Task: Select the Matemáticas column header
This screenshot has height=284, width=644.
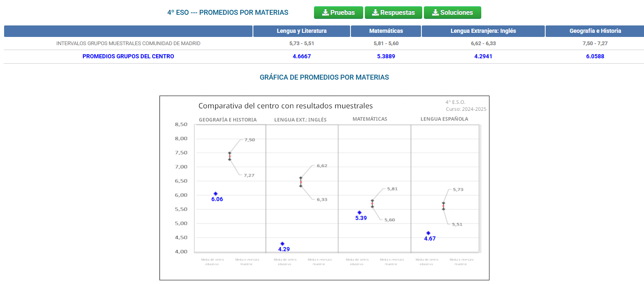Action: coord(386,31)
